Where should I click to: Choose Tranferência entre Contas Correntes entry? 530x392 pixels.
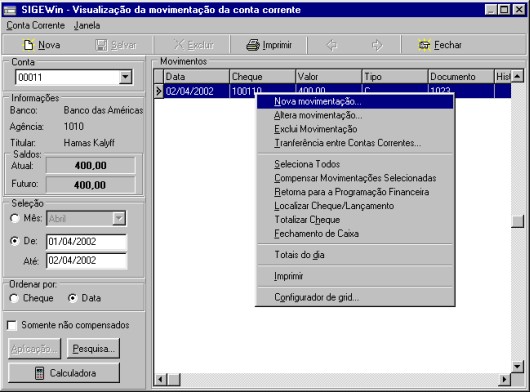[355, 143]
